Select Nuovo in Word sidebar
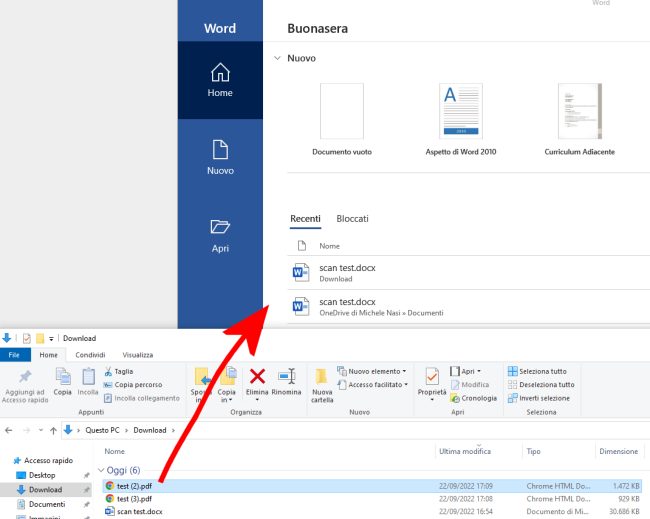Screen dimensions: 650x519 220,158
